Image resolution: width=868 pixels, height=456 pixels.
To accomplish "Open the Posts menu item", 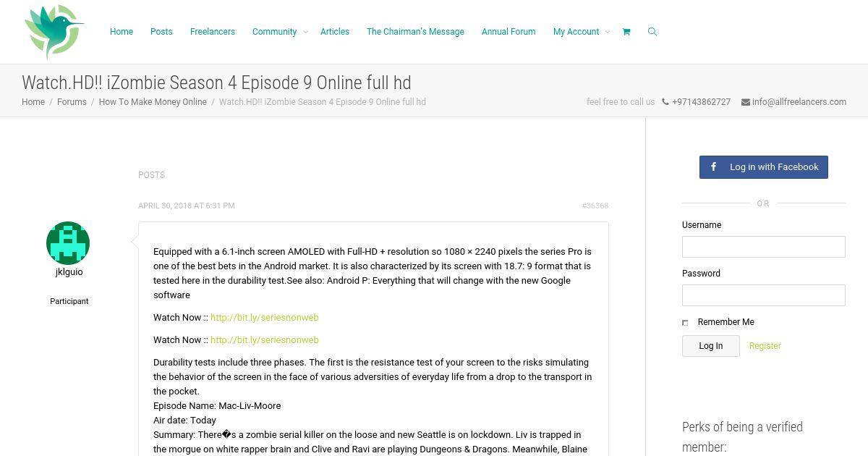I will pos(161,32).
